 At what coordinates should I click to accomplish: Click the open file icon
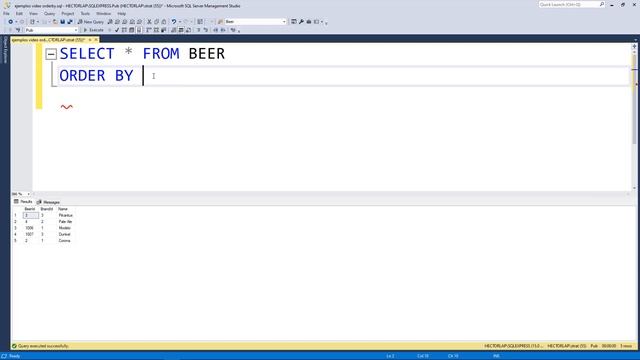(x=55, y=22)
